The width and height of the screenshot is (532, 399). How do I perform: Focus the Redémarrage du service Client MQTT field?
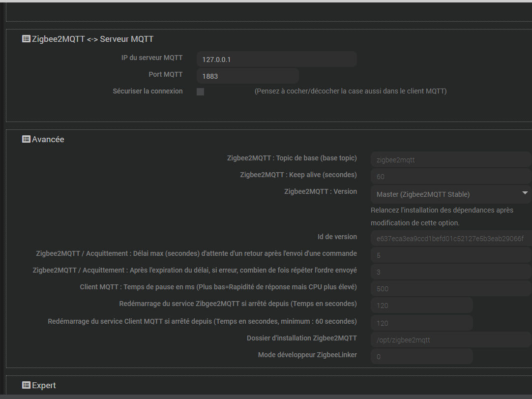[421, 323]
